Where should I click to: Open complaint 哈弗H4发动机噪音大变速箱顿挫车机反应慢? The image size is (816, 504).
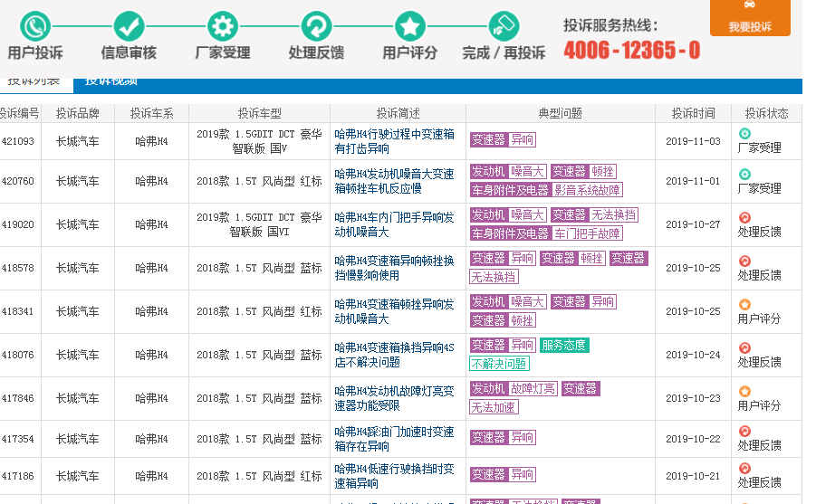(x=394, y=181)
